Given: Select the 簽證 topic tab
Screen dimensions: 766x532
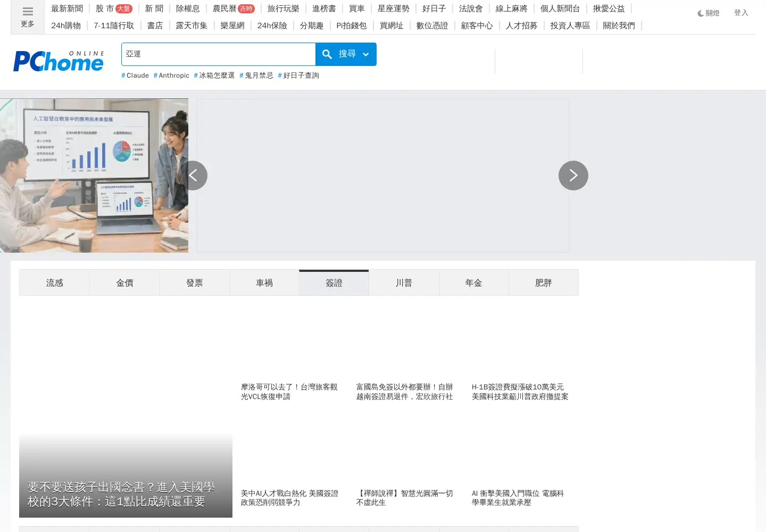Looking at the screenshot, I should pyautogui.click(x=334, y=282).
